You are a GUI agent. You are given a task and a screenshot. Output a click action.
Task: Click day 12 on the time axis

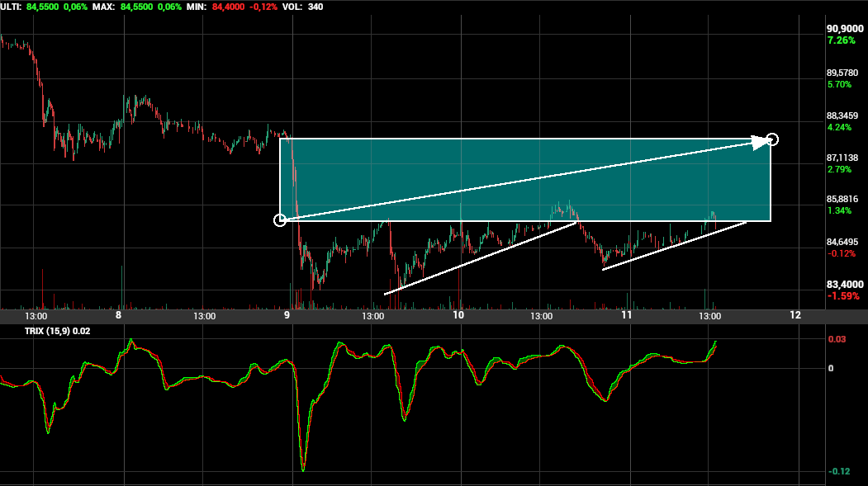click(795, 315)
